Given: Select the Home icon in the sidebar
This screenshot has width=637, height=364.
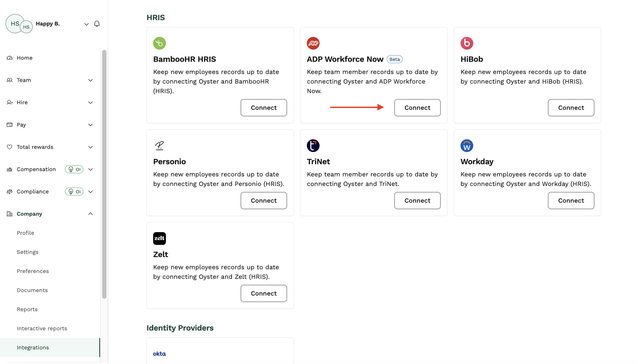Looking at the screenshot, I should coord(9,58).
